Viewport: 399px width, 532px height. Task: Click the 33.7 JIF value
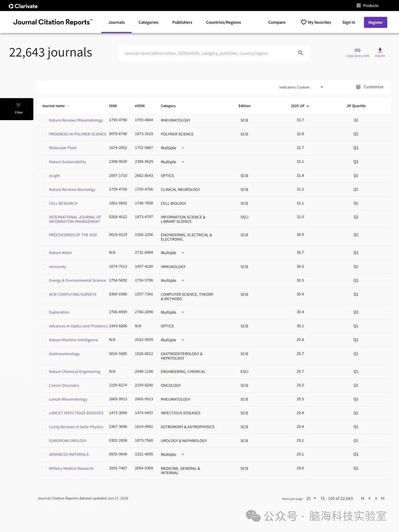click(300, 120)
